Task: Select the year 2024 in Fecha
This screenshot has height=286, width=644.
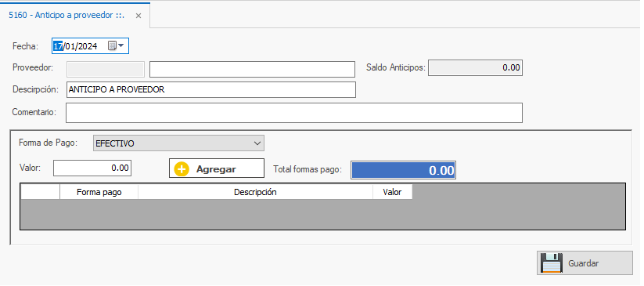Action: coord(88,46)
